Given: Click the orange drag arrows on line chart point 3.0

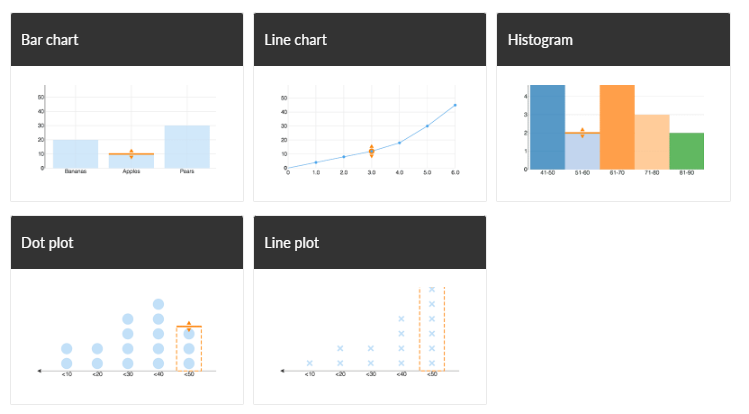Looking at the screenshot, I should [x=372, y=151].
